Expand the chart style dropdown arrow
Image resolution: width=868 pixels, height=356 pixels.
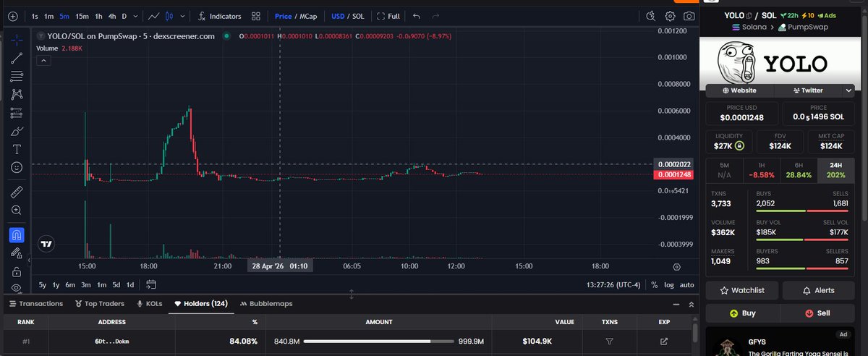coord(182,16)
